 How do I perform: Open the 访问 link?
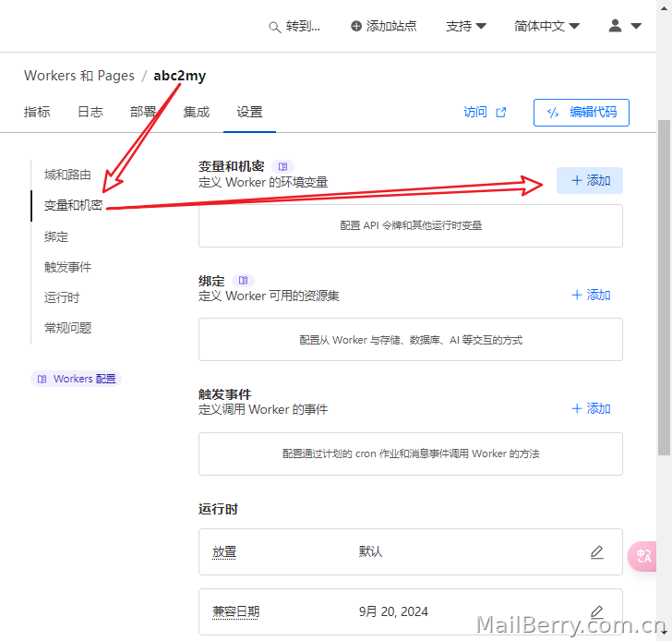(485, 113)
